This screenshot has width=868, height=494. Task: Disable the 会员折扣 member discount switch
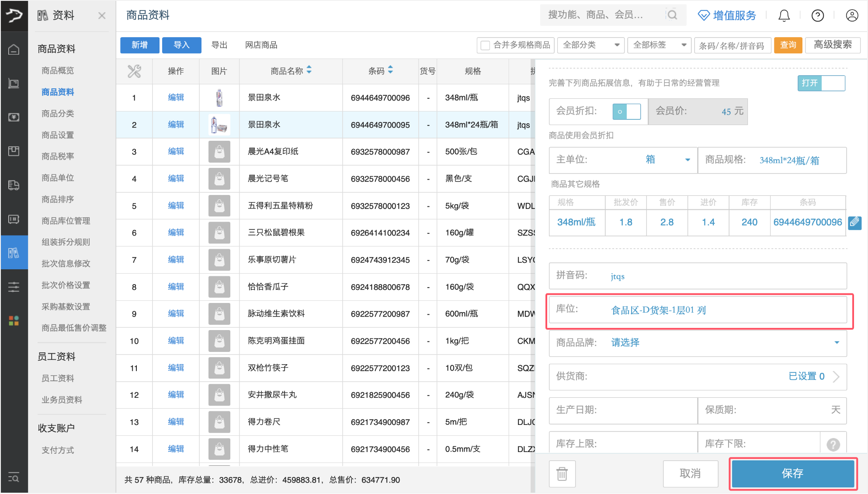(627, 111)
